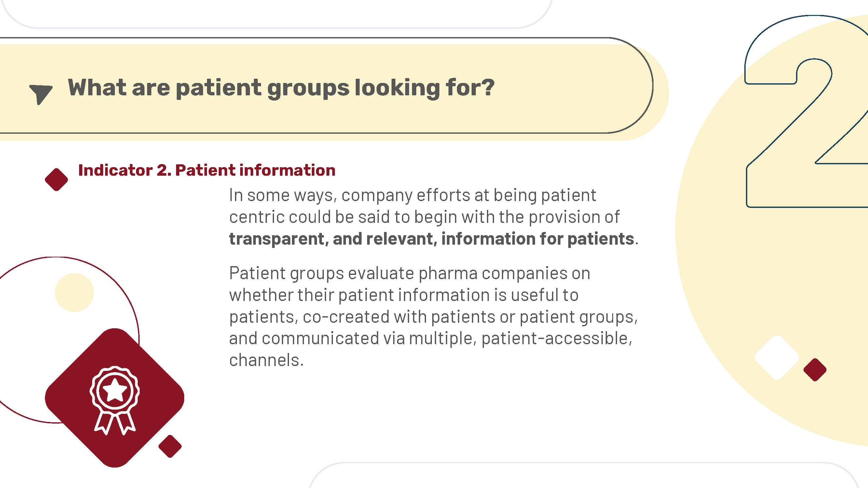868x488 pixels.
Task: Select the white diamond in the yellow circle
Action: pyautogui.click(x=777, y=357)
